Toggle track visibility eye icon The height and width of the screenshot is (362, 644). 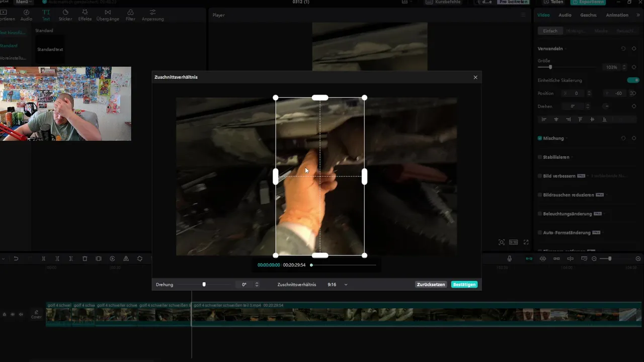[13, 314]
